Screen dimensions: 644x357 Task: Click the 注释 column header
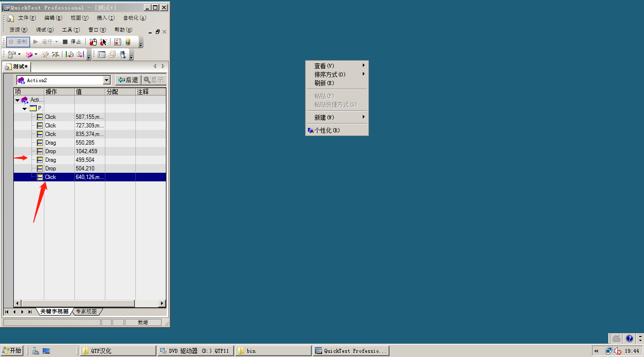point(151,92)
